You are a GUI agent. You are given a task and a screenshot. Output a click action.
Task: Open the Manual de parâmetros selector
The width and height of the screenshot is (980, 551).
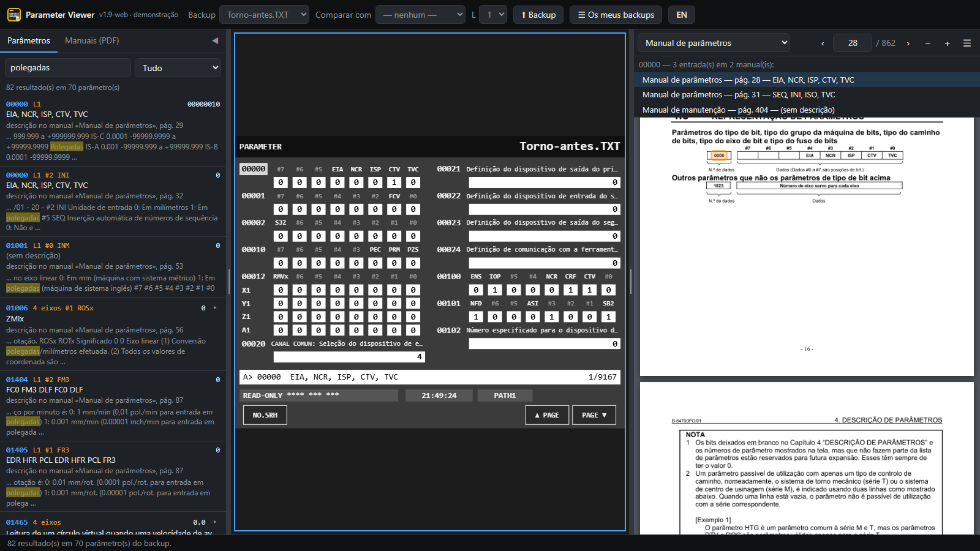714,43
